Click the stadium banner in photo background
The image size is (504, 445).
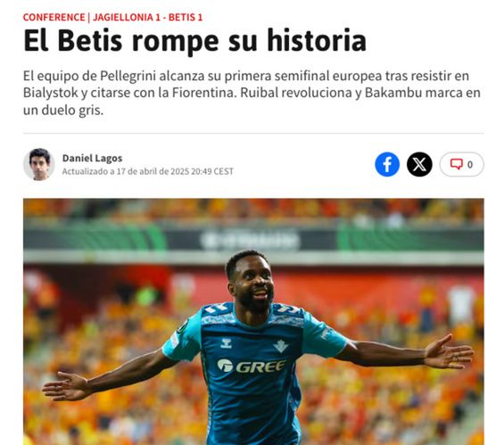251,241
